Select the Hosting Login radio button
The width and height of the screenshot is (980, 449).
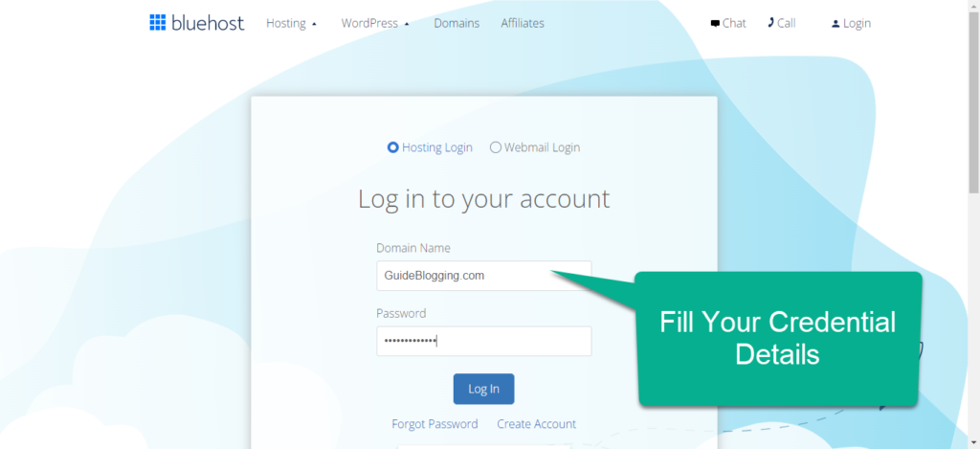point(393,147)
